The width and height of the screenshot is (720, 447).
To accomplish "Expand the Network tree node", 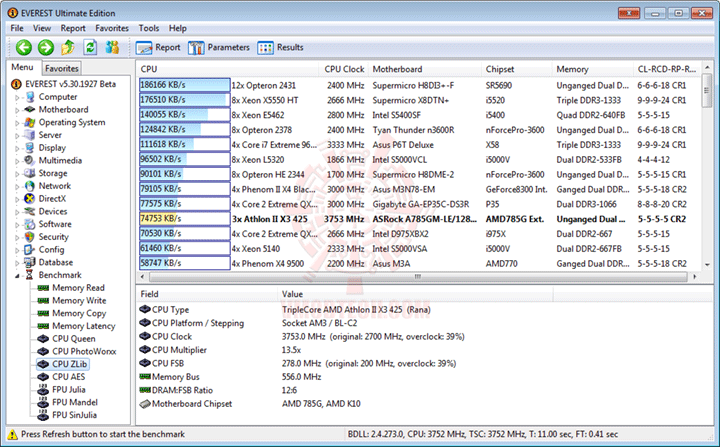I will [x=17, y=187].
